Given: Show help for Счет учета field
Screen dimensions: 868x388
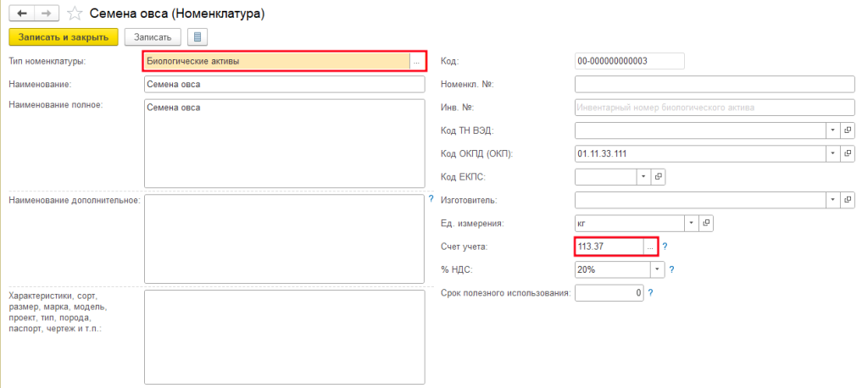Looking at the screenshot, I should (x=665, y=247).
